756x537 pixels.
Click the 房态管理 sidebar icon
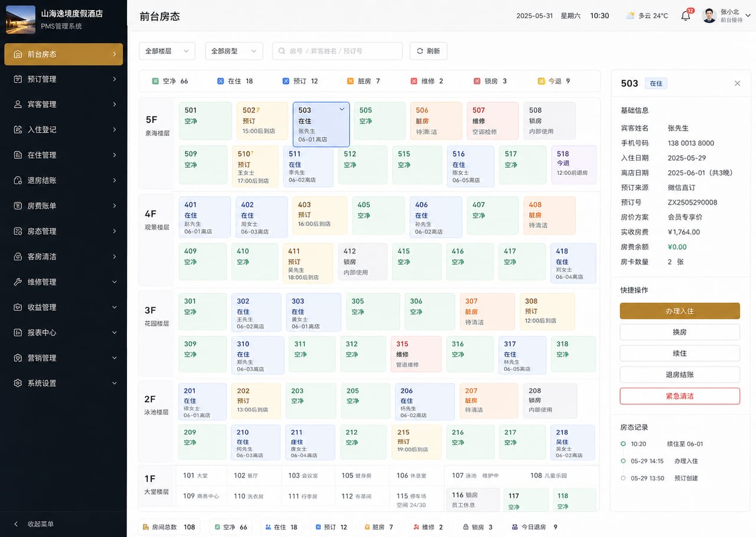tap(18, 232)
